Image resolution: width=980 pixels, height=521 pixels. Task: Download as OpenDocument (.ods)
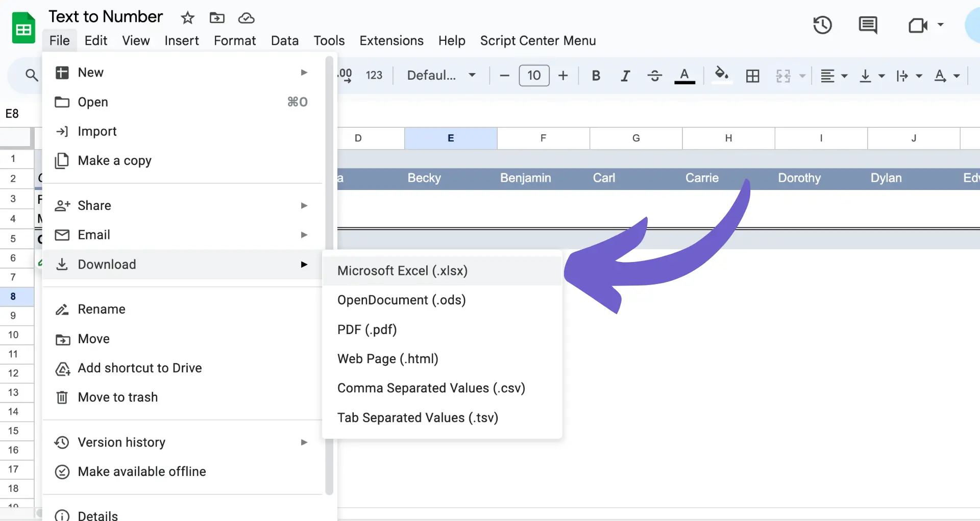(x=442, y=300)
